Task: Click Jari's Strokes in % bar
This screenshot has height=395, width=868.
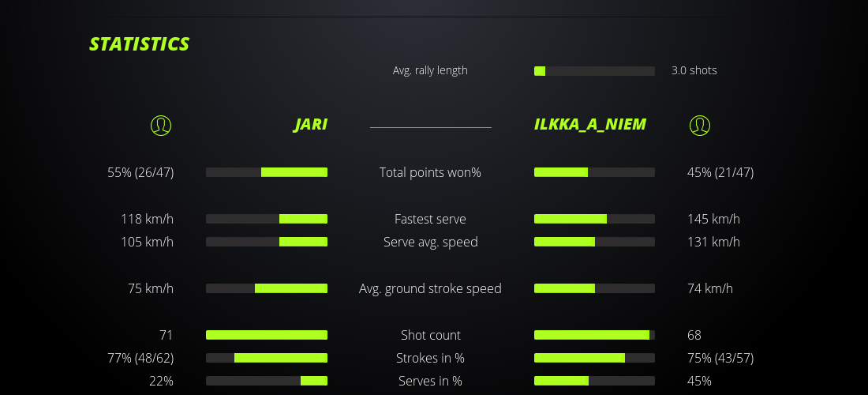Action: (267, 358)
